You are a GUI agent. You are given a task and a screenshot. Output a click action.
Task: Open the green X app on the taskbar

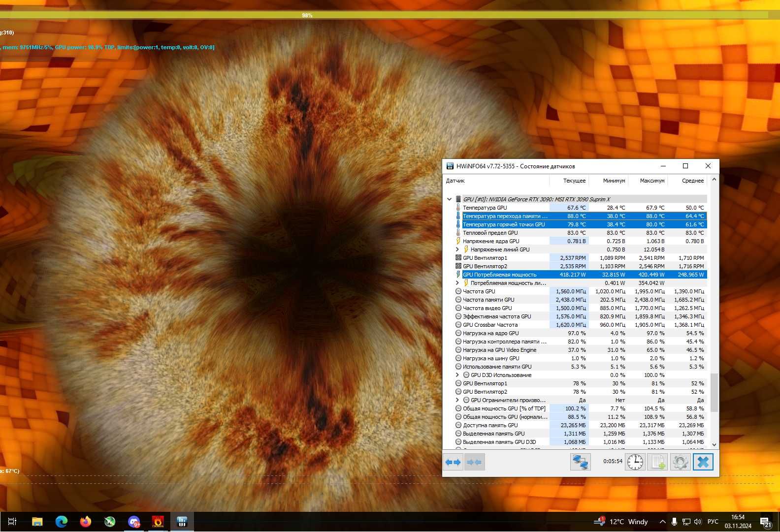coord(109,522)
